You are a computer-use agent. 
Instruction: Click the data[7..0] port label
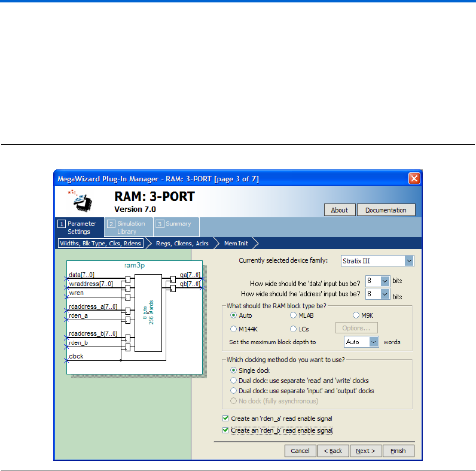click(x=81, y=275)
